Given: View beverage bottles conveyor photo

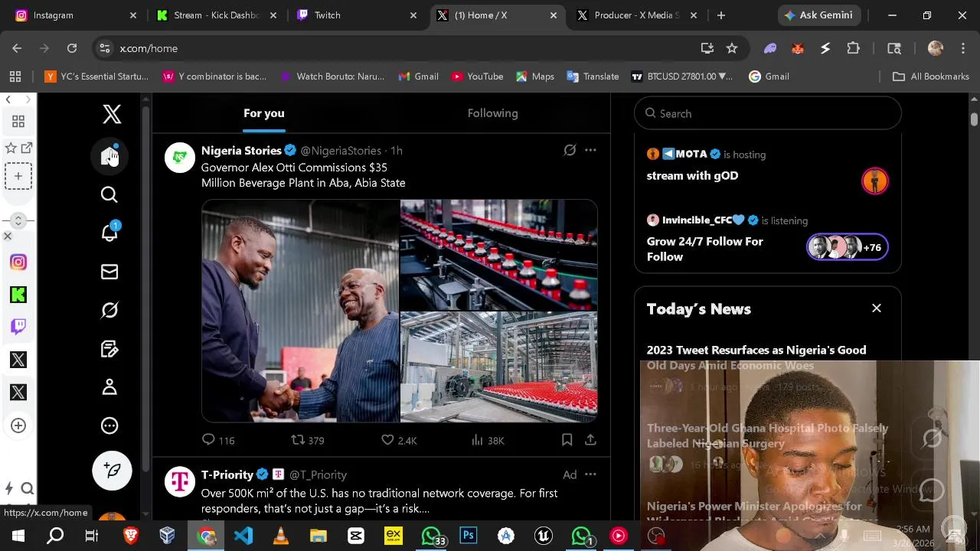Looking at the screenshot, I should pos(498,255).
